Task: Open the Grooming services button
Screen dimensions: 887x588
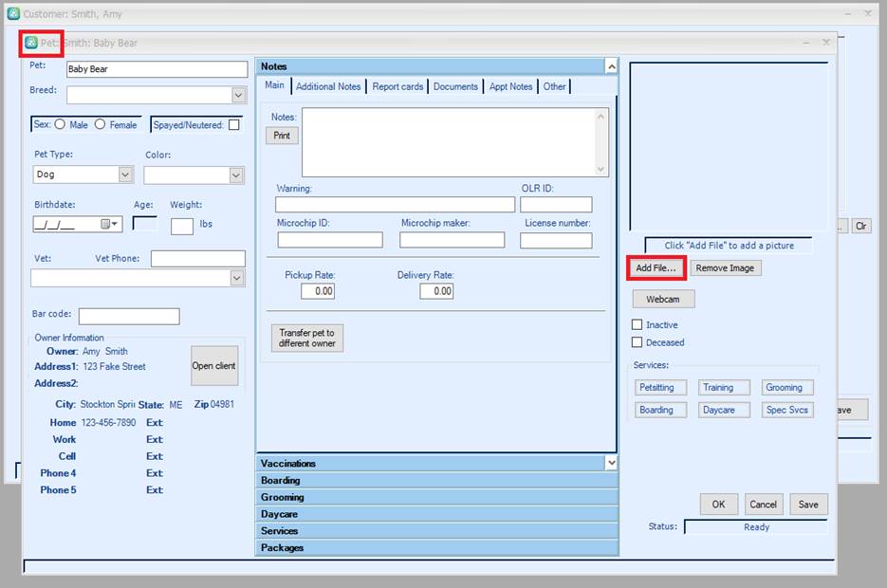Action: coord(784,387)
